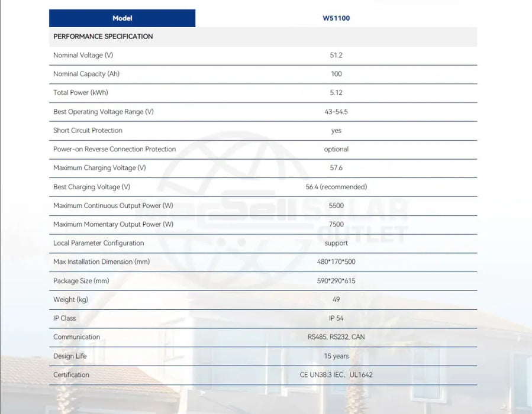Select the 'optional' reverse connection protection value
The image size is (532, 414).
pos(336,149)
